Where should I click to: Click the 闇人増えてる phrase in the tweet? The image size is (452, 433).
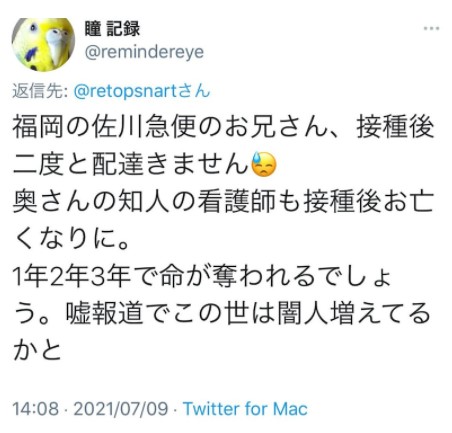(x=354, y=314)
